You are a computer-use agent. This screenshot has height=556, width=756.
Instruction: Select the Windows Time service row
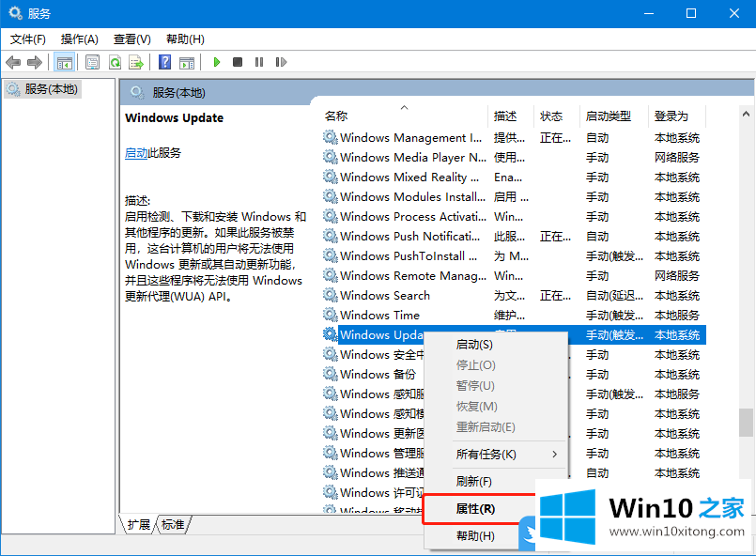point(514,316)
